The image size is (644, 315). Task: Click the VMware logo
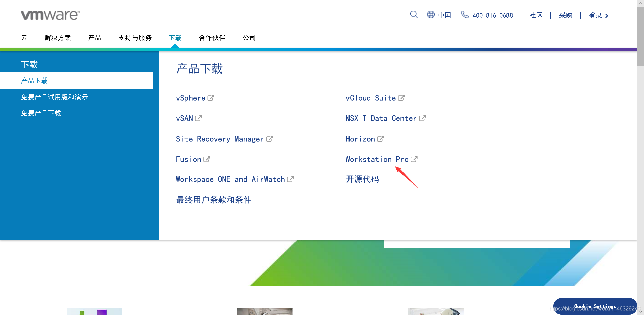point(50,15)
